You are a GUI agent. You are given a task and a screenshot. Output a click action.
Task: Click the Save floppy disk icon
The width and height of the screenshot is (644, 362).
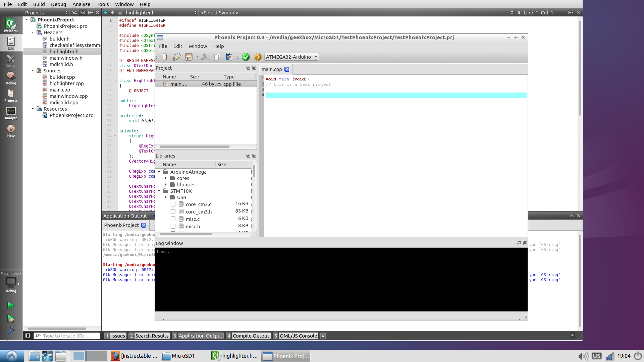coord(189,57)
